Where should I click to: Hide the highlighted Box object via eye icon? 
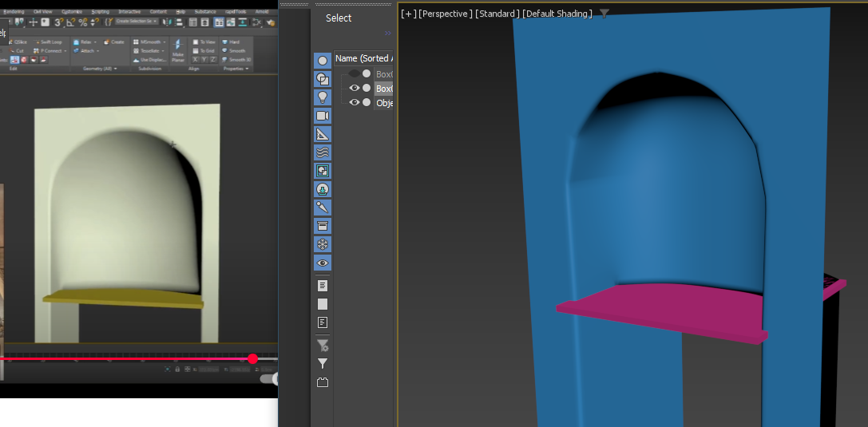(355, 88)
